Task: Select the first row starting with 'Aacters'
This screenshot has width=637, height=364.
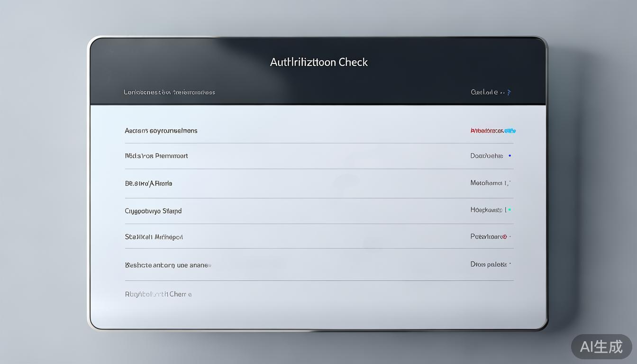Action: pos(161,131)
